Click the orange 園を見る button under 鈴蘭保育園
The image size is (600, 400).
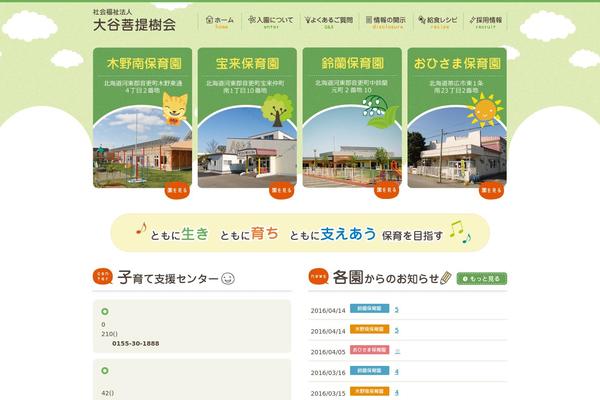pos(386,190)
